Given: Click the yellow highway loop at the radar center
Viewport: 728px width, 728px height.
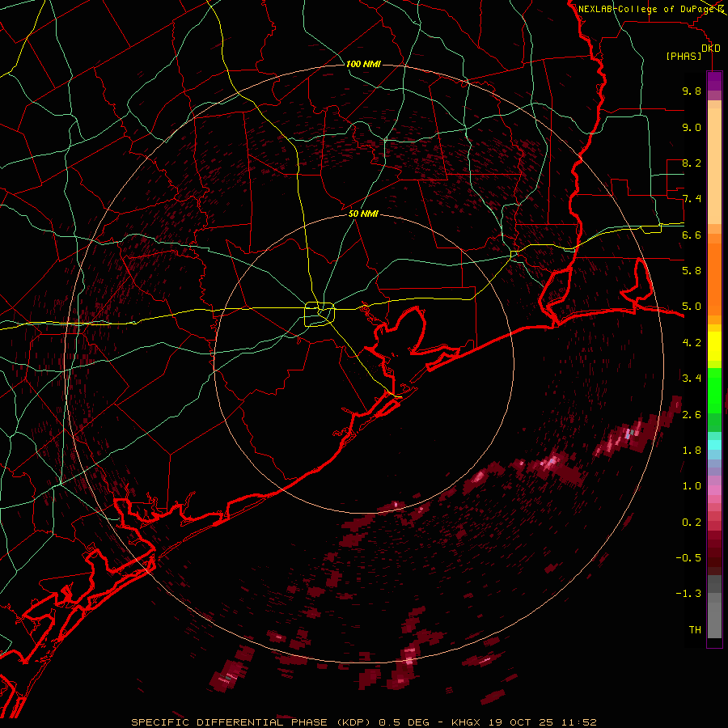Looking at the screenshot, I should 320,314.
